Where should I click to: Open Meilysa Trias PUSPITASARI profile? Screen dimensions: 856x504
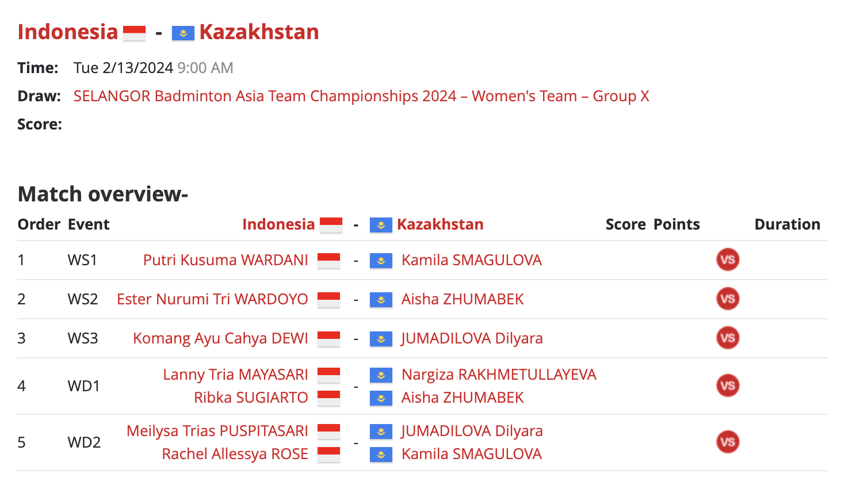(217, 431)
